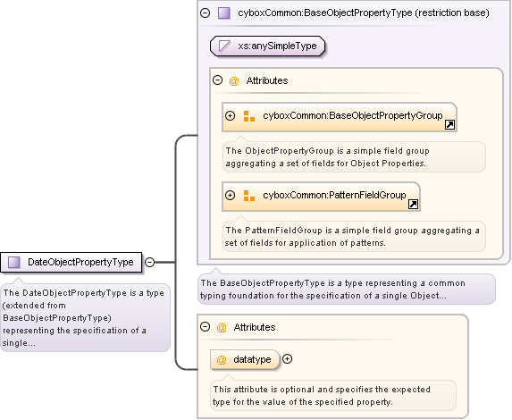
Task: Click the BaseObjectPropertyGroup orange group icon
Action: tap(249, 116)
